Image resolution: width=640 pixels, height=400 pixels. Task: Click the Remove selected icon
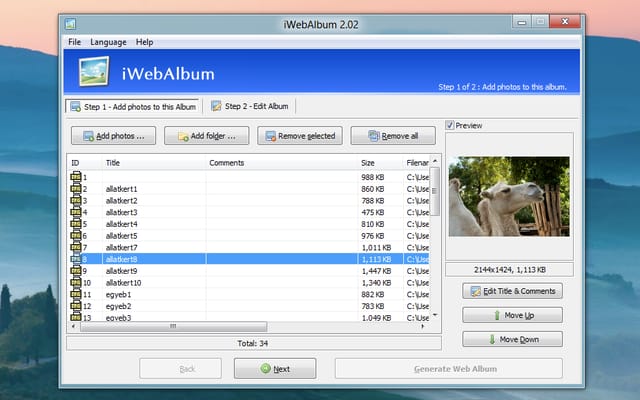click(271, 136)
